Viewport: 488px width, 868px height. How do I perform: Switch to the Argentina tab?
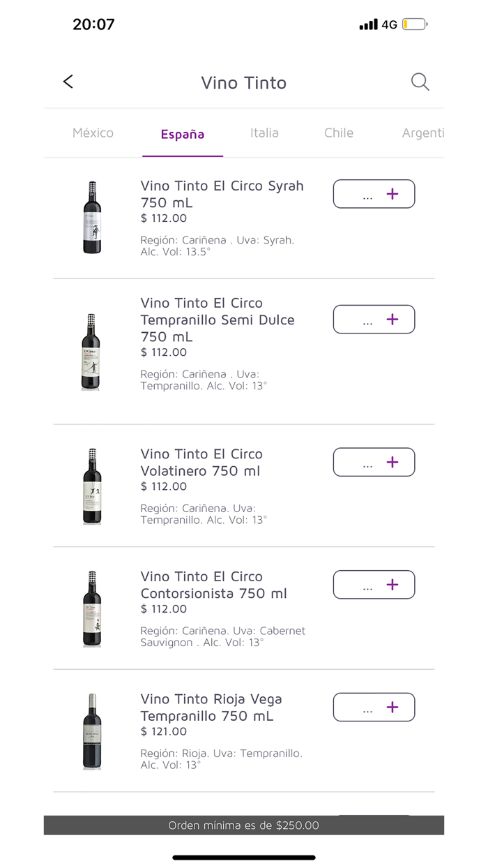(x=424, y=133)
